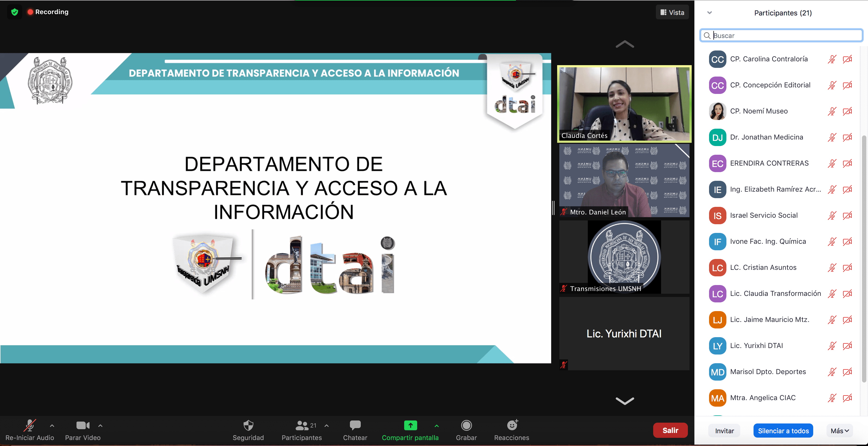Click muted mic icon for Ivone Fac. Ing. Química
This screenshot has height=446, width=868.
(832, 242)
